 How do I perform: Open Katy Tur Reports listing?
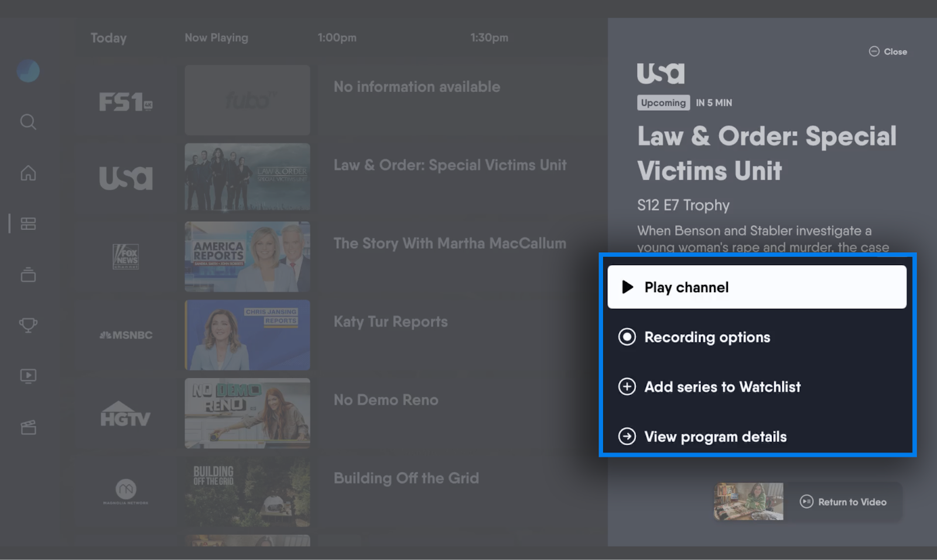391,322
